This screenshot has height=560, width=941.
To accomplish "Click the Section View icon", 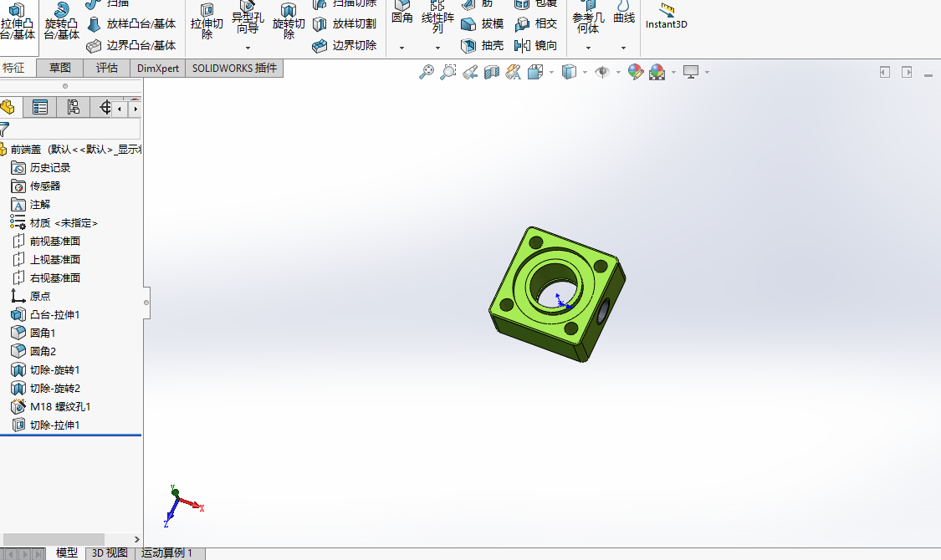I will point(492,72).
